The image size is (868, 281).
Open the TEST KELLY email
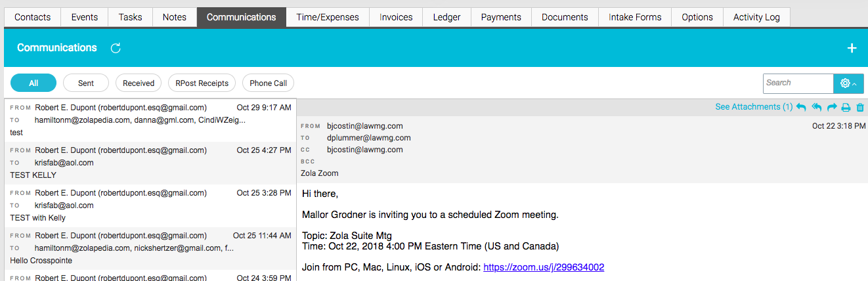(150, 163)
